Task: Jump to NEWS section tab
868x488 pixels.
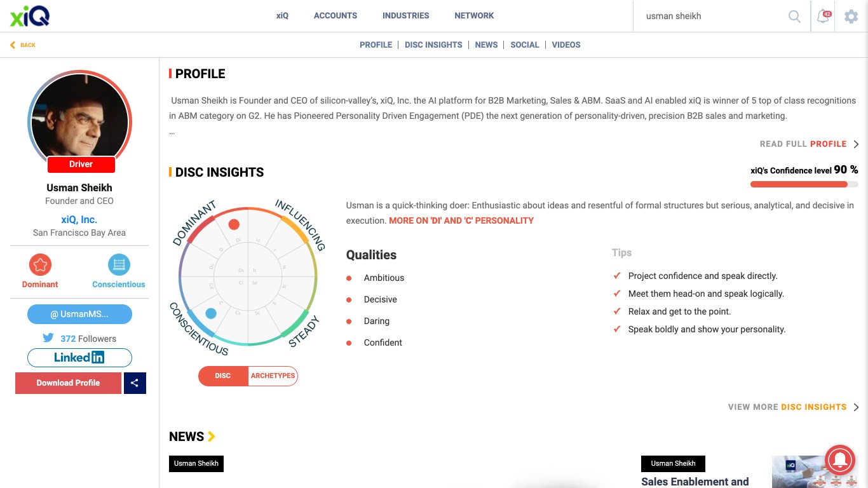Action: pyautogui.click(x=486, y=45)
